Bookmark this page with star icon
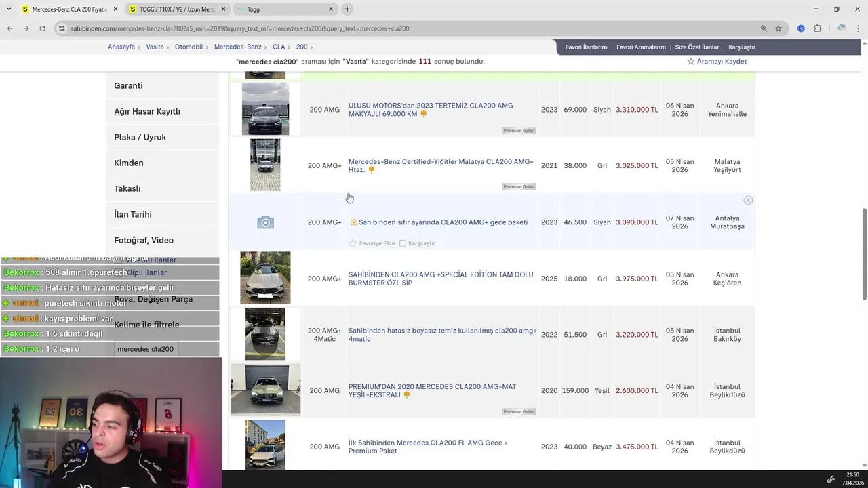This screenshot has width=868, height=488. (x=778, y=28)
